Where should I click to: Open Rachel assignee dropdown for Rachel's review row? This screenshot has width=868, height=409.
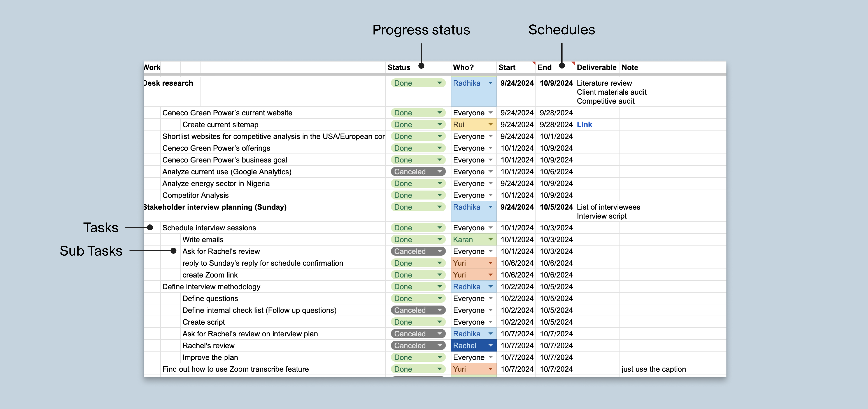coord(473,346)
